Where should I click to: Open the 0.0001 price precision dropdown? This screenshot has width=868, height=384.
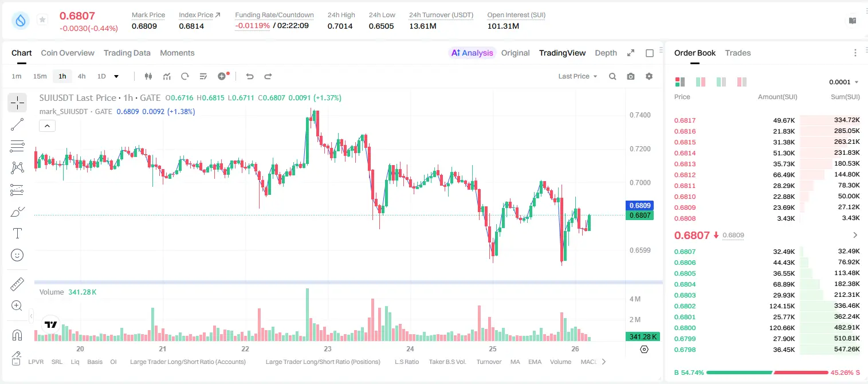pyautogui.click(x=844, y=82)
